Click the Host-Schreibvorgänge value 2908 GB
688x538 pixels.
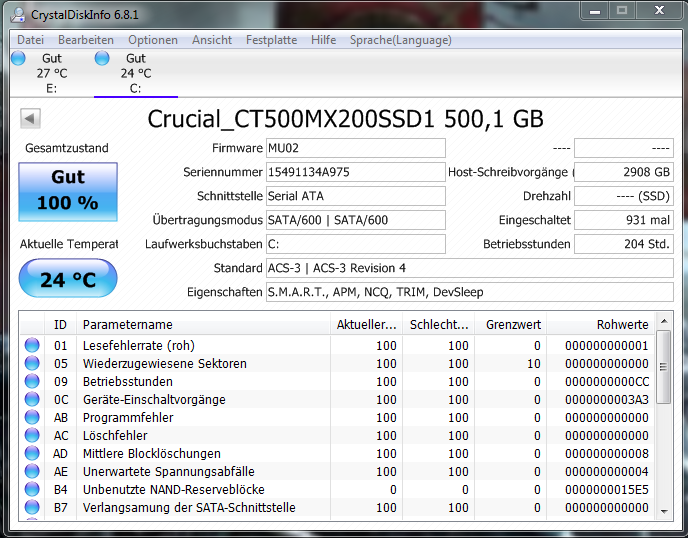[624, 172]
